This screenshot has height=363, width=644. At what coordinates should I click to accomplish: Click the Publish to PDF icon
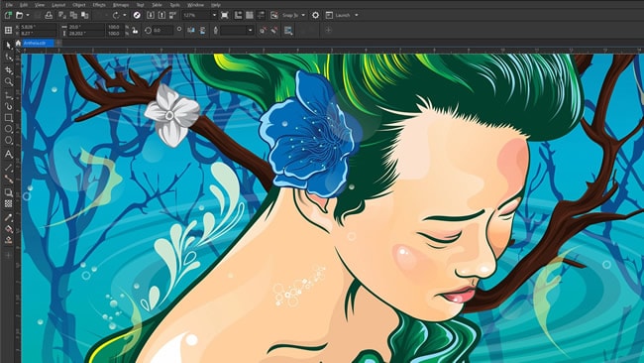point(172,15)
